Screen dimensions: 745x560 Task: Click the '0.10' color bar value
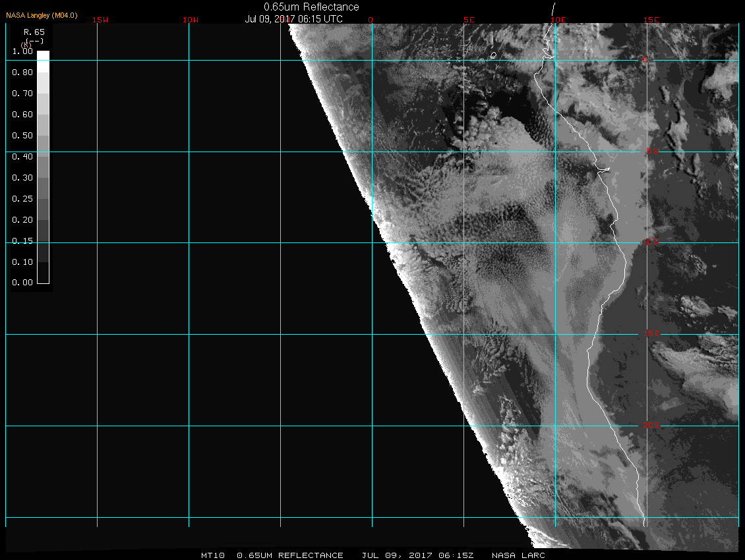(22, 262)
